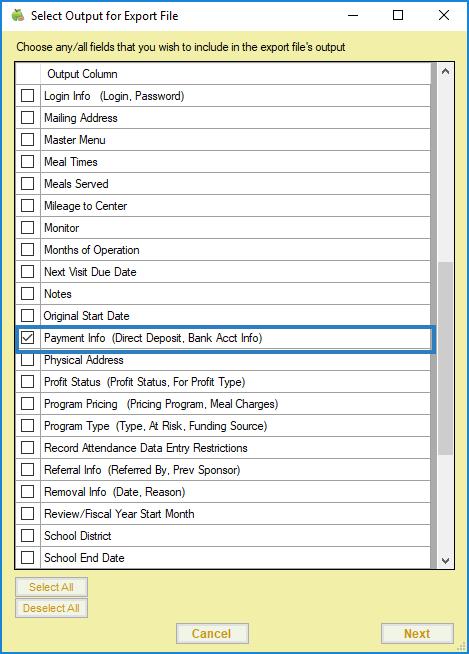Click the scrollbar down arrow
This screenshot has width=469, height=654.
click(445, 560)
